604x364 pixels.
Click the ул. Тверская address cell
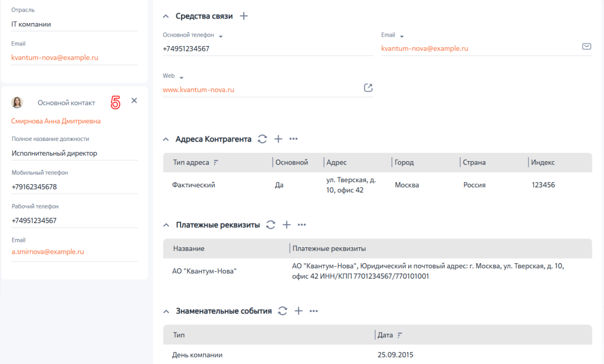coord(351,185)
